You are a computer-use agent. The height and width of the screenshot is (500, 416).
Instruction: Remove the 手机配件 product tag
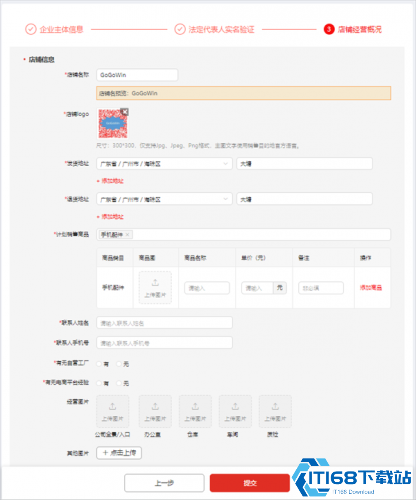point(127,235)
